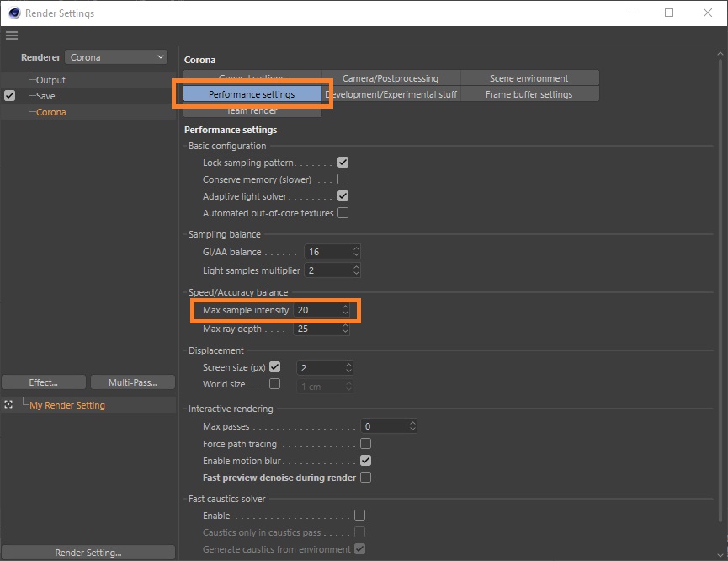Open the Renderer dropdown
Viewport: 728px width, 561px height.
click(x=117, y=57)
